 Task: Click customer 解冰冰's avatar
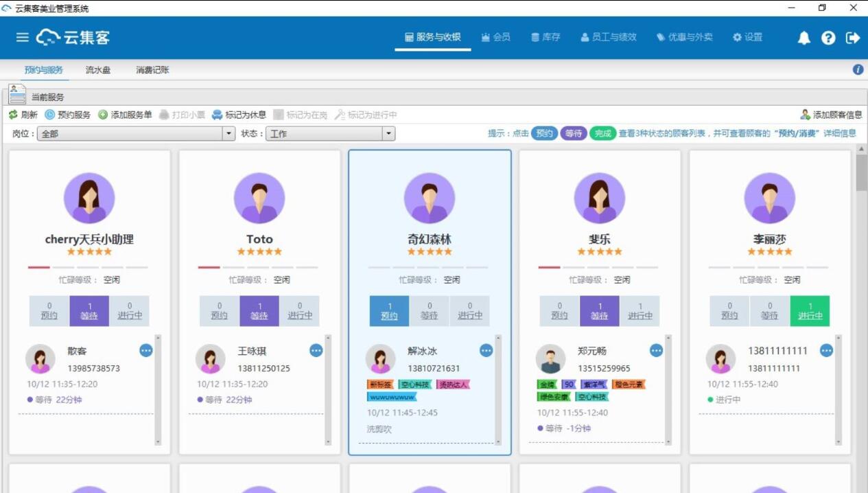(380, 359)
